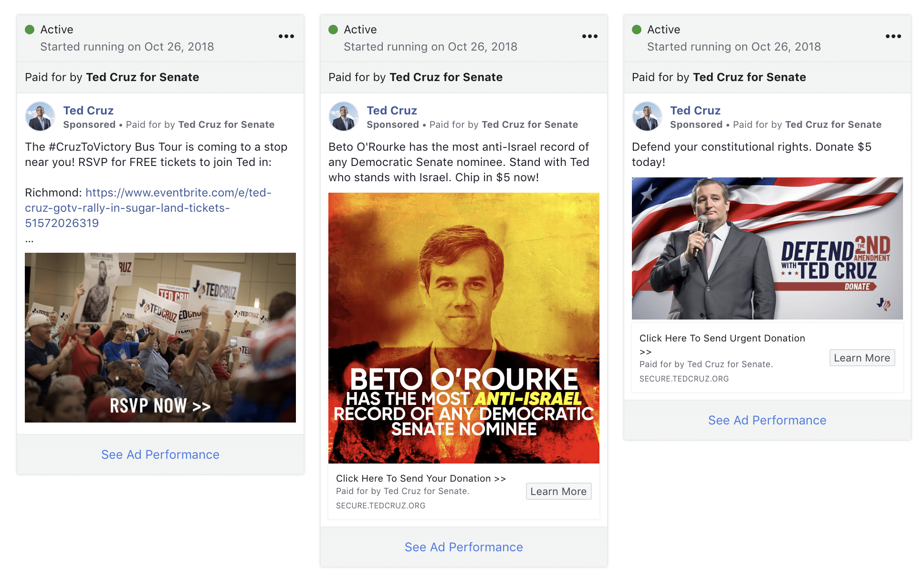Click Ted Cruz avatar on constitutional rights ad
The height and width of the screenshot is (578, 924).
click(x=647, y=116)
